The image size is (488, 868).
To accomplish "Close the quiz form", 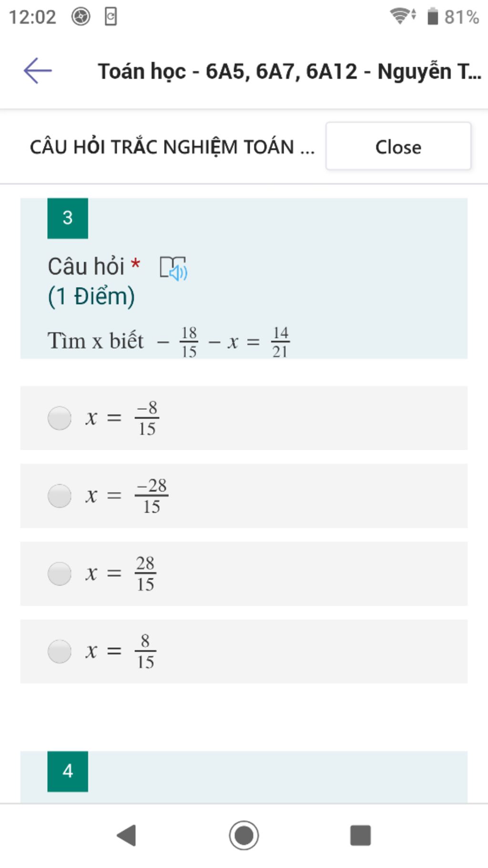I will click(x=398, y=146).
